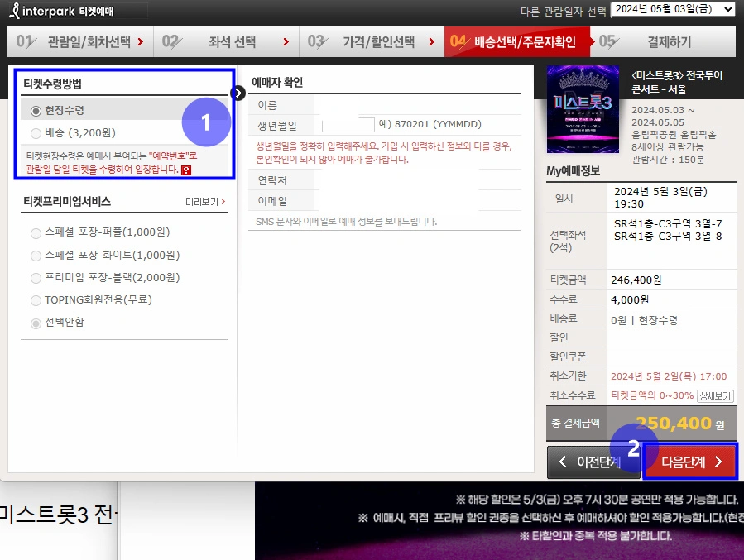Choose 스페셜 포장-화이트 packaging option
This screenshot has height=560, width=744.
click(x=36, y=256)
